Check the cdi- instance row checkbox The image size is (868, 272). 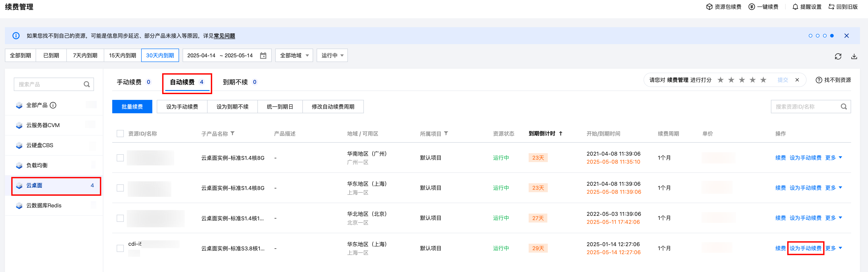[x=120, y=248]
